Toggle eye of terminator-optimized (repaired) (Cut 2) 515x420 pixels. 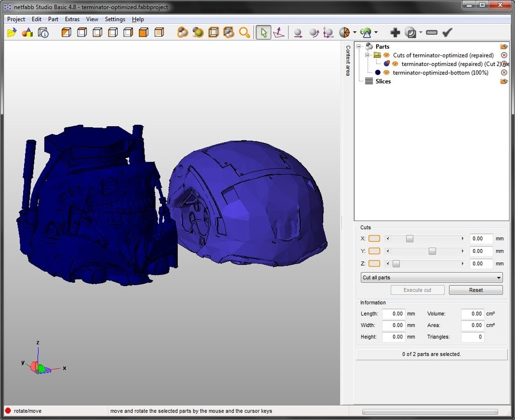(x=395, y=64)
